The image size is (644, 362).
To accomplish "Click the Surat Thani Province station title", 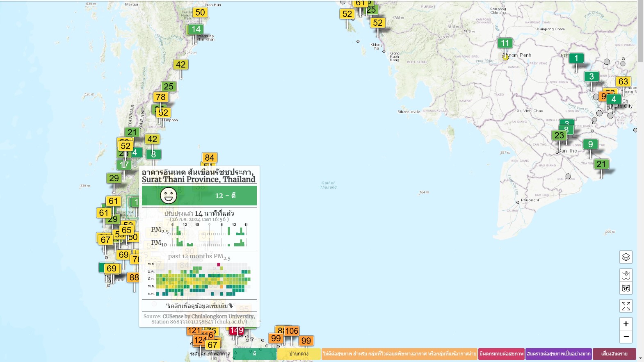I will tap(199, 176).
